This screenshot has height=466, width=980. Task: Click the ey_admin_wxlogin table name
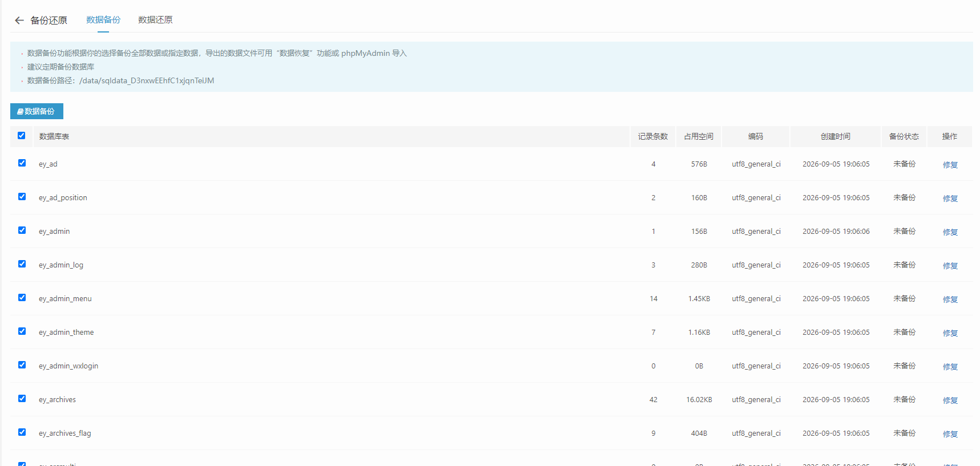[68, 366]
